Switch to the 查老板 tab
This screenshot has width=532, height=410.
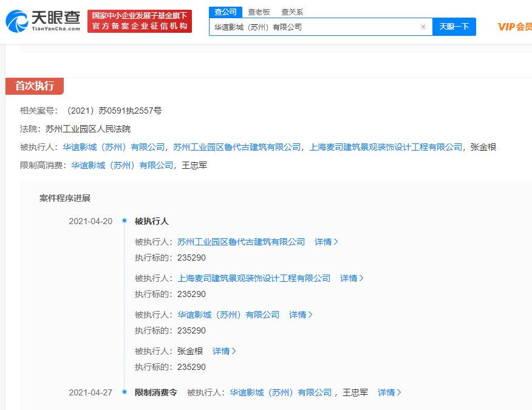259,12
